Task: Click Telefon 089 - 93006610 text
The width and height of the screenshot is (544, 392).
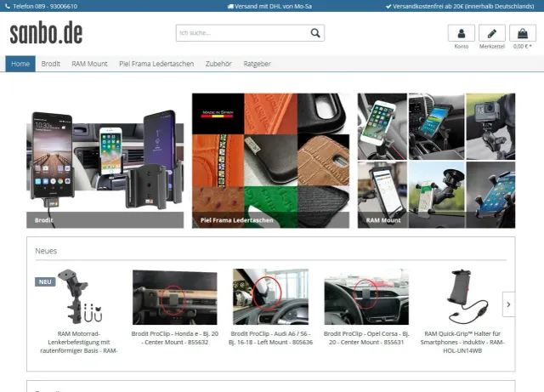Action: click(x=45, y=6)
